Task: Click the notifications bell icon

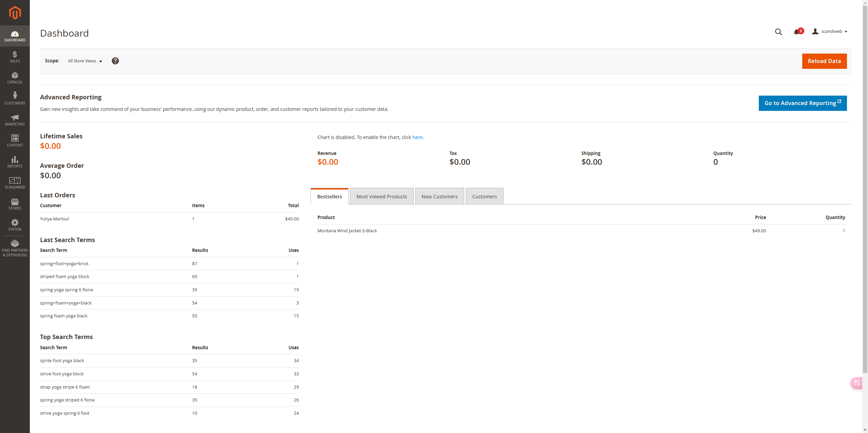Action: tap(796, 32)
